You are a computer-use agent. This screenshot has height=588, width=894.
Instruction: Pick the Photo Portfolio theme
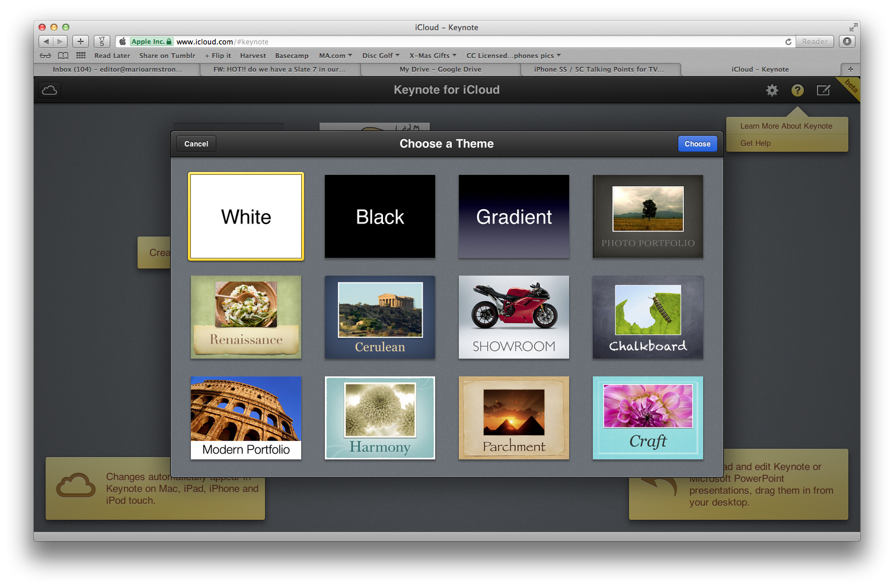click(648, 216)
